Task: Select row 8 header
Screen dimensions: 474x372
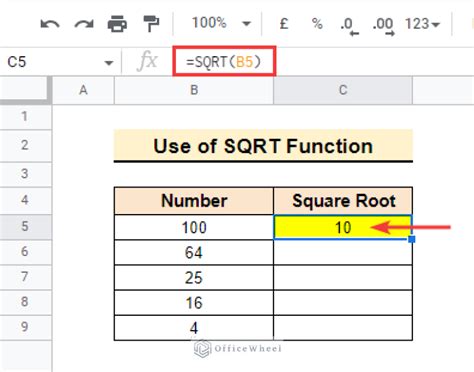Action: 26,302
